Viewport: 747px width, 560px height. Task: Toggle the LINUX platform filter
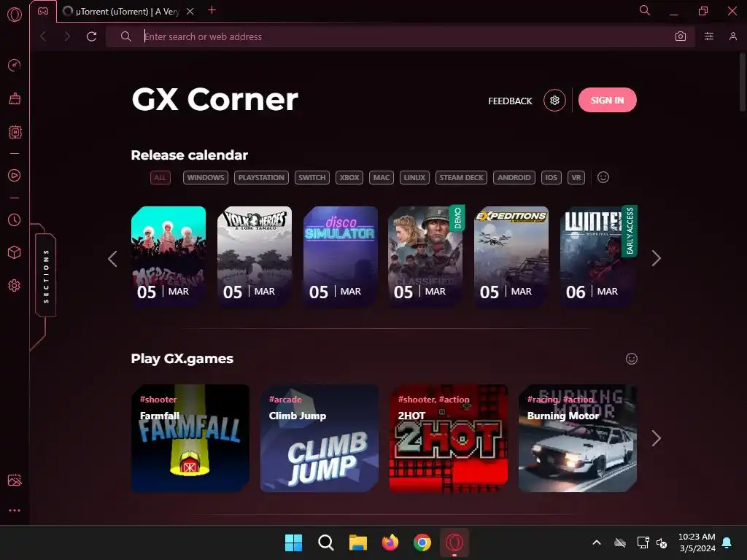click(x=414, y=178)
